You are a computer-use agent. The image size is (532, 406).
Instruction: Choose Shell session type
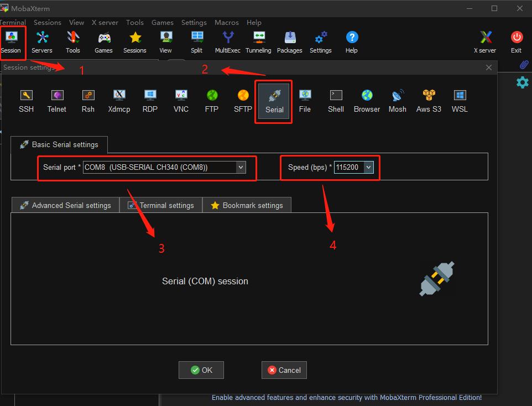[x=336, y=101]
